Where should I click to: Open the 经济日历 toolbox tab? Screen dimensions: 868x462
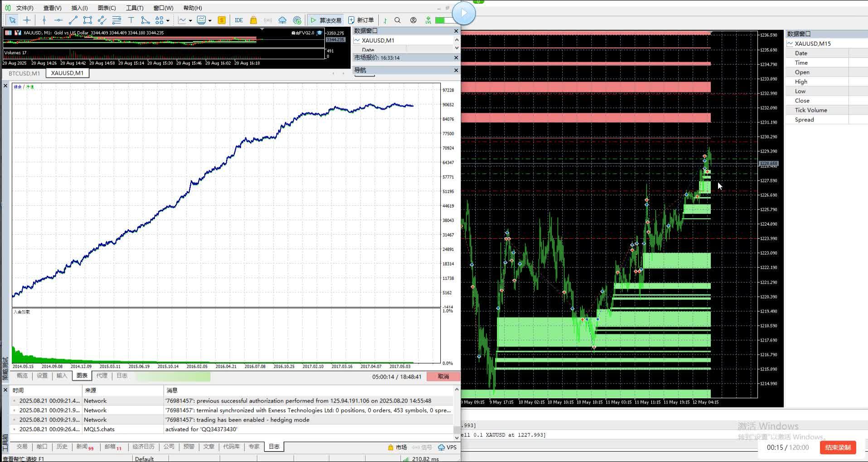coord(144,447)
